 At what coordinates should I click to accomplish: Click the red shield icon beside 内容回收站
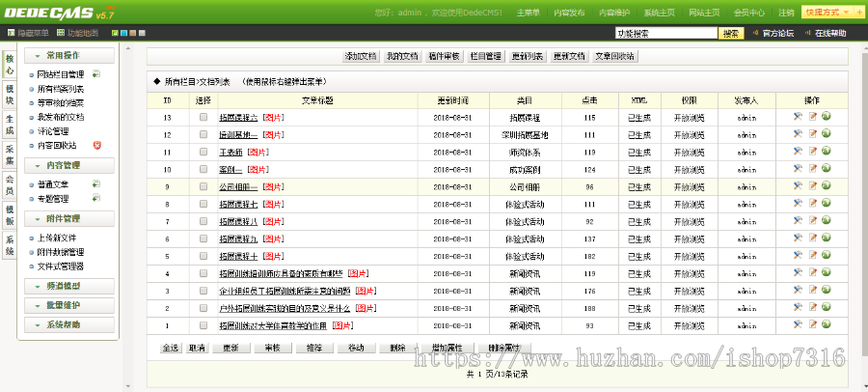pyautogui.click(x=97, y=145)
